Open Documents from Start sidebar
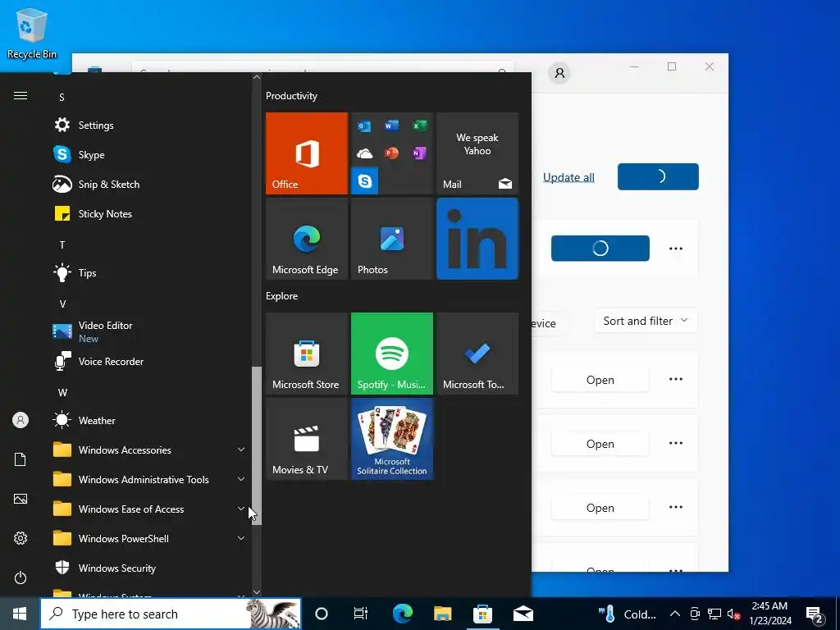Image resolution: width=840 pixels, height=630 pixels. click(21, 459)
